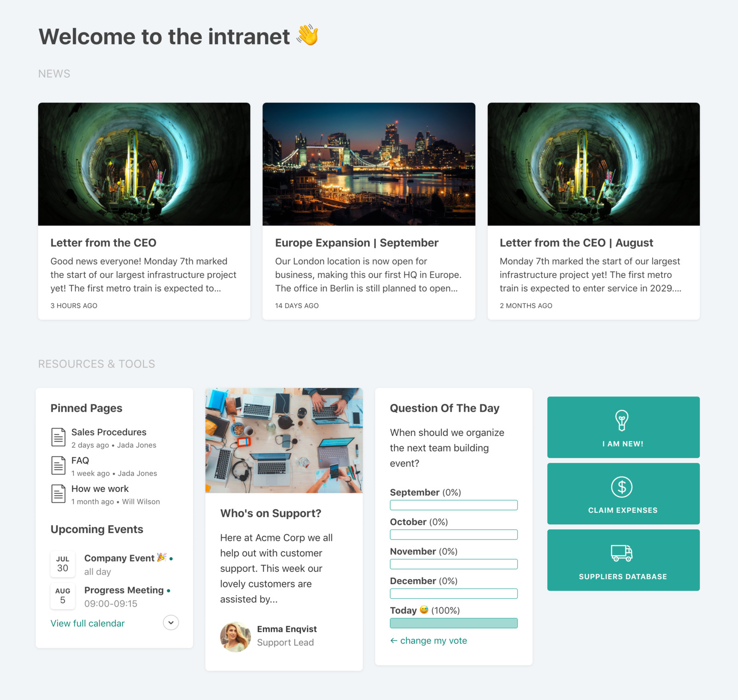Open the Europe Expansion London skyline thumbnail

click(369, 164)
